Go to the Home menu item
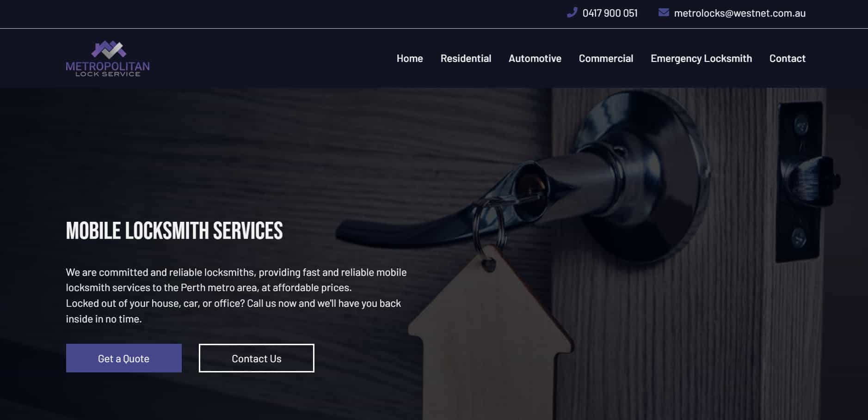Image resolution: width=868 pixels, height=420 pixels. (410, 58)
